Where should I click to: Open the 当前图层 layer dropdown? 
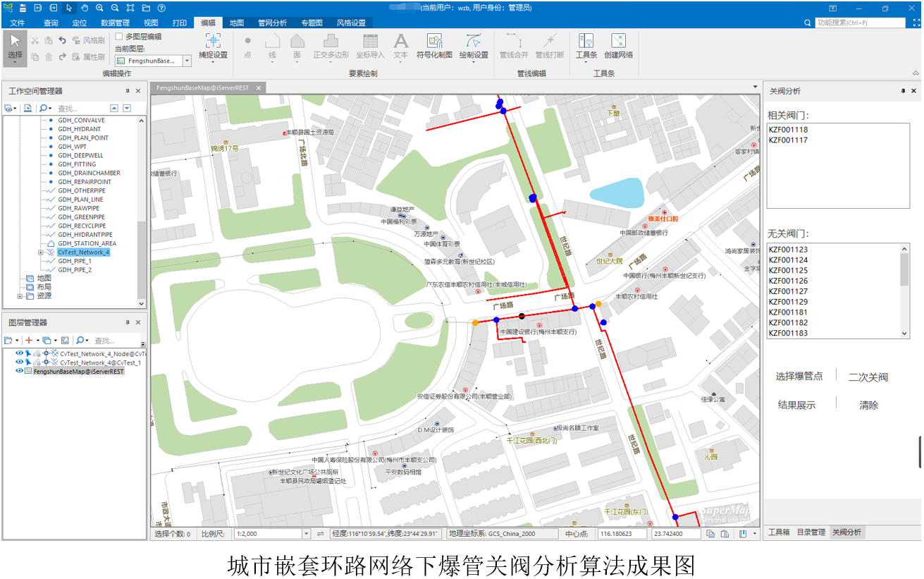point(187,61)
